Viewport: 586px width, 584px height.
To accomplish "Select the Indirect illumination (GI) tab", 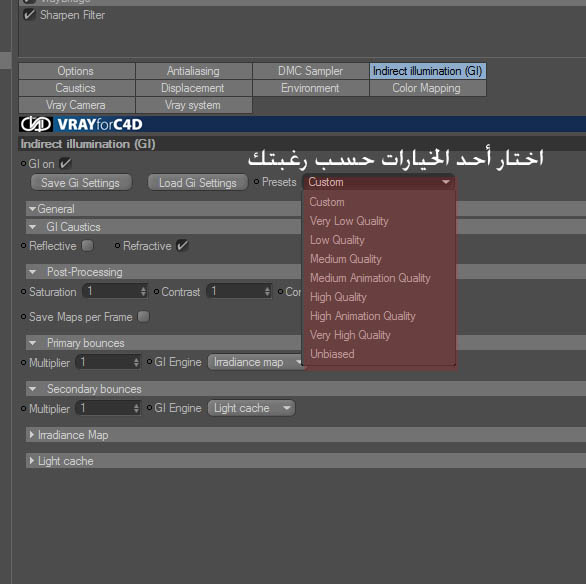I will 428,71.
